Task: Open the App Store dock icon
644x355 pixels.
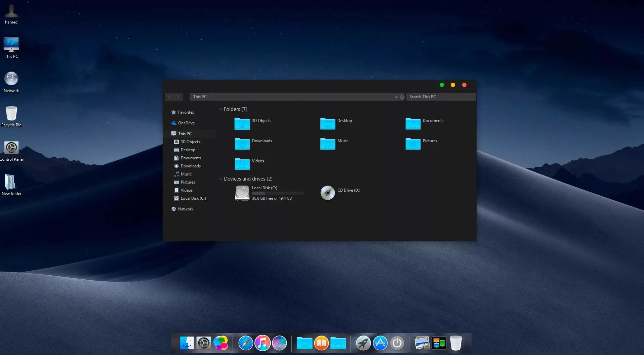Action: click(x=380, y=343)
